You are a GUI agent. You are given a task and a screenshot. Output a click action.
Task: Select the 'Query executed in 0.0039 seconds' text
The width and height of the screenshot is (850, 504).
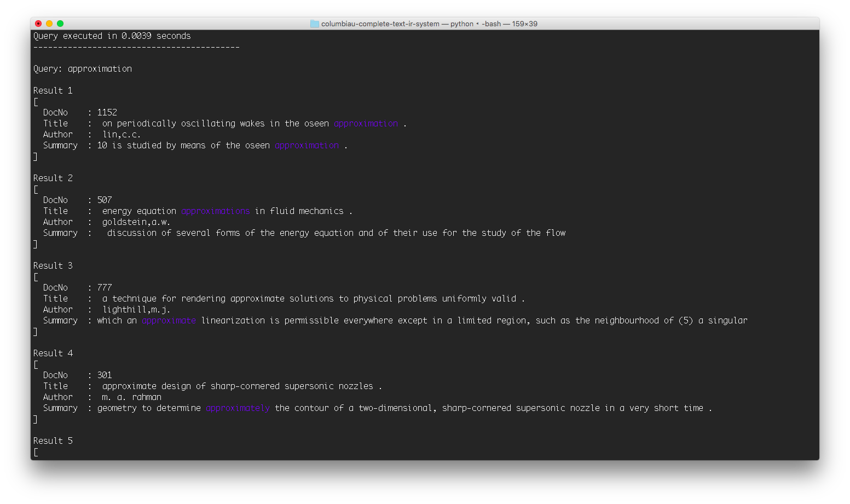tap(112, 36)
